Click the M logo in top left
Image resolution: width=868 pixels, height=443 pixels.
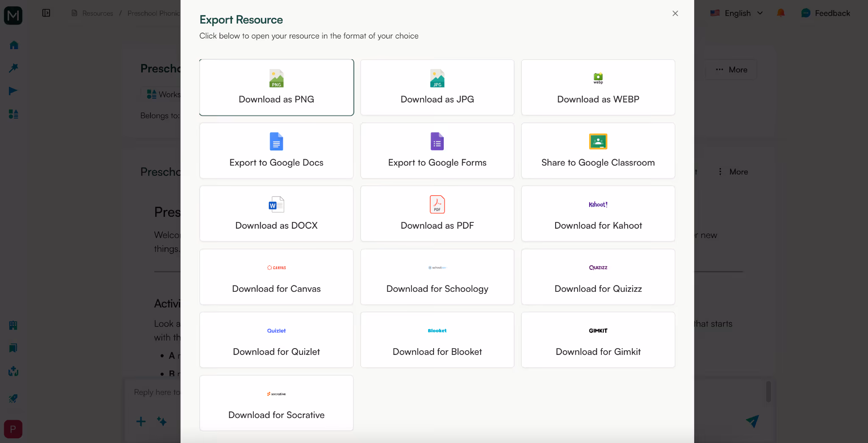[13, 16]
